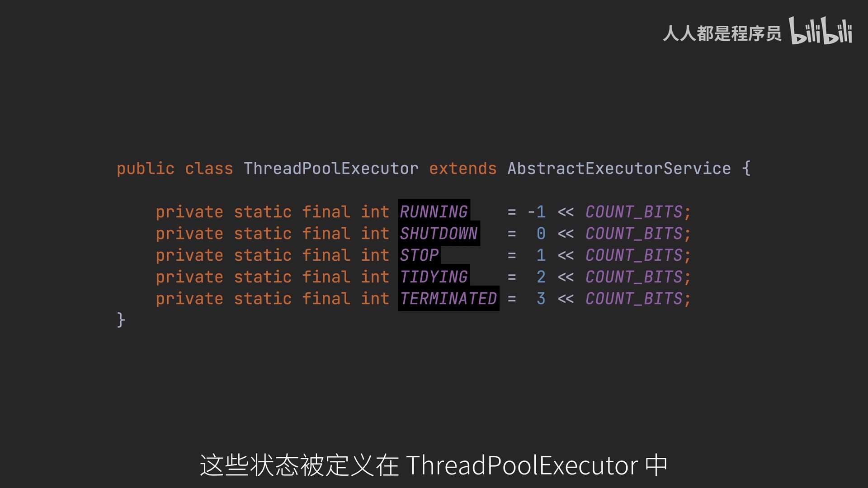Click the highlighted TERMINATED constant

pyautogui.click(x=448, y=299)
